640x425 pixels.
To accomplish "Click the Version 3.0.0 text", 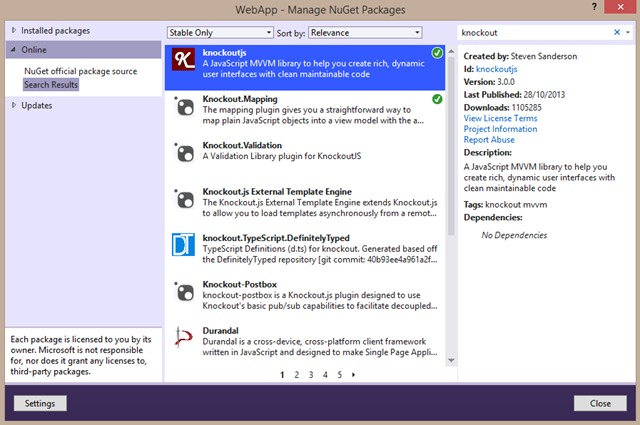I will [489, 82].
